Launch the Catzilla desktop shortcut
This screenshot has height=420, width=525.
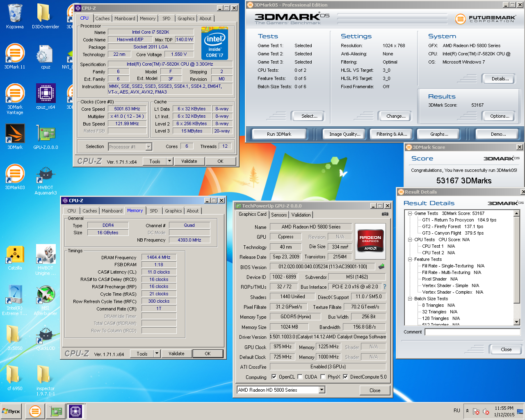(15, 257)
